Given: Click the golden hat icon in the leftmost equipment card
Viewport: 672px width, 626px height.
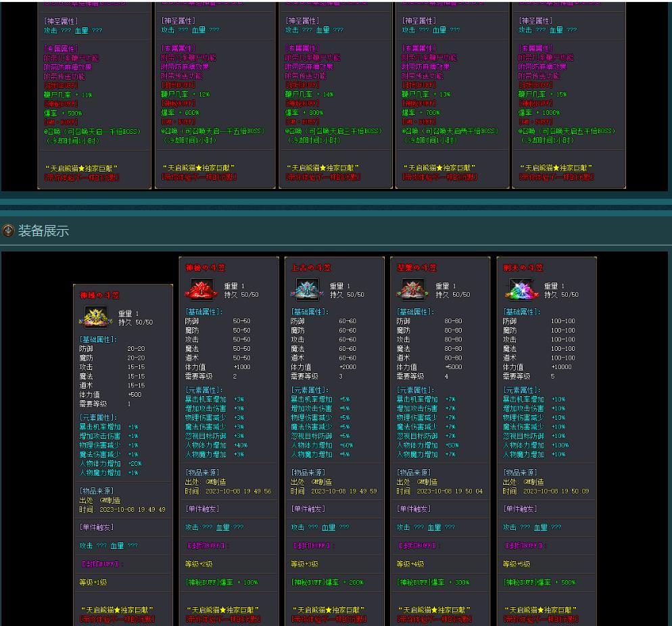Looking at the screenshot, I should point(95,316).
